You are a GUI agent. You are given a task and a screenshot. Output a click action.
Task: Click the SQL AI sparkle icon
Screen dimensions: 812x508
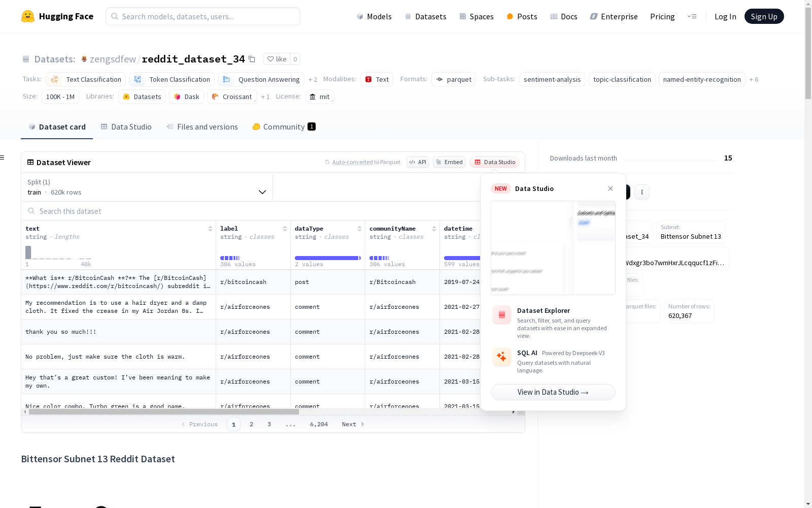(x=502, y=357)
